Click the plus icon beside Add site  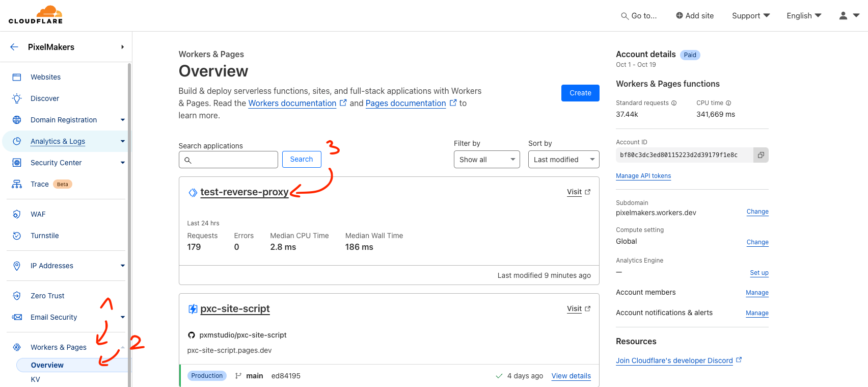[679, 15]
